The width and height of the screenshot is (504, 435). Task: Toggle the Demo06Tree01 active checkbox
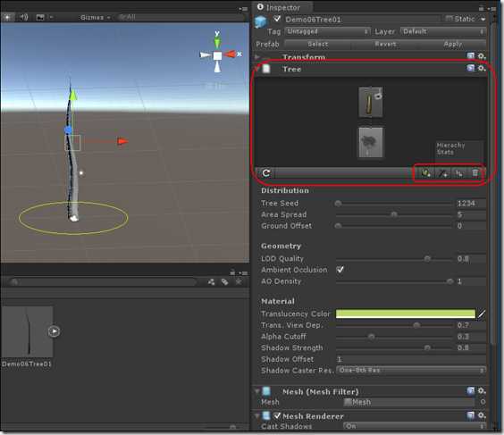pos(277,19)
